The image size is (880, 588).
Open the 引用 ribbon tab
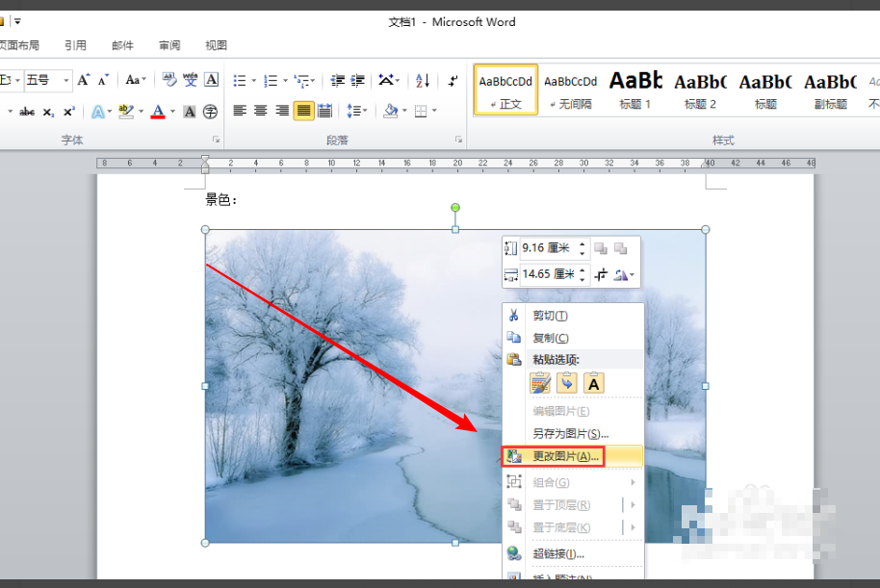coord(75,45)
